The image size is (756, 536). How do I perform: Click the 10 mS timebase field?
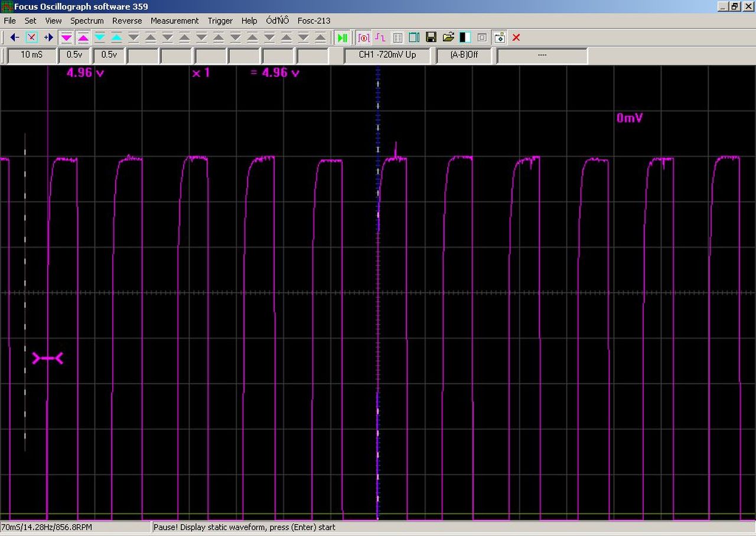32,55
